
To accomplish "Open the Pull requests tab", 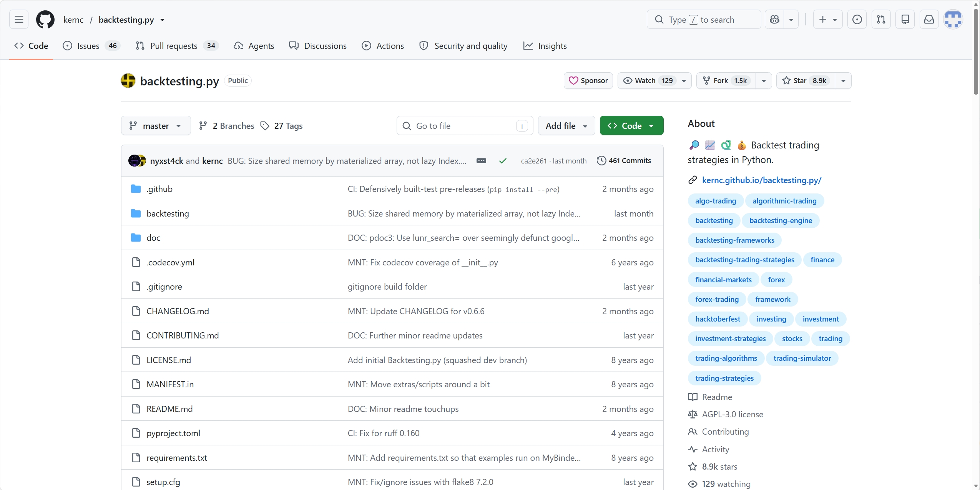I will pos(177,46).
